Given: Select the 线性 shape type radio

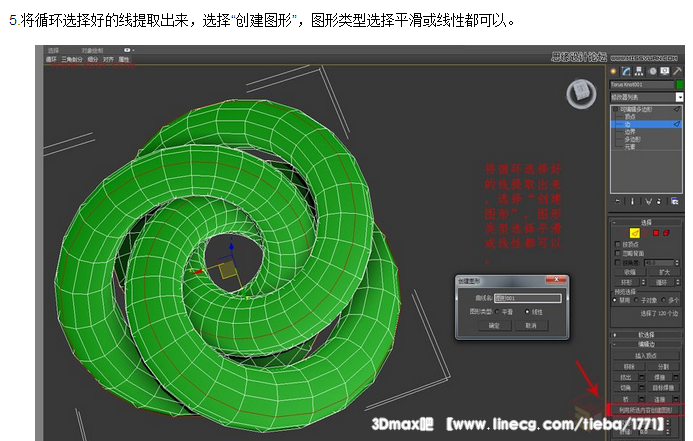Looking at the screenshot, I should (527, 312).
